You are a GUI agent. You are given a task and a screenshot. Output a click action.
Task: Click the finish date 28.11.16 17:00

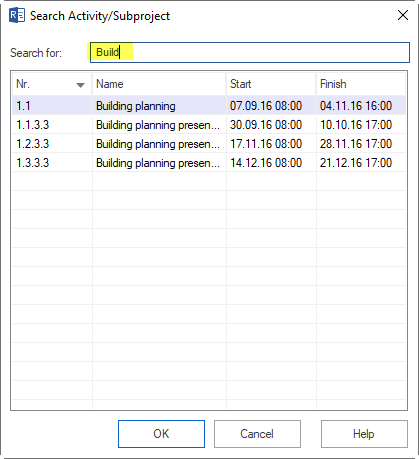(x=356, y=144)
